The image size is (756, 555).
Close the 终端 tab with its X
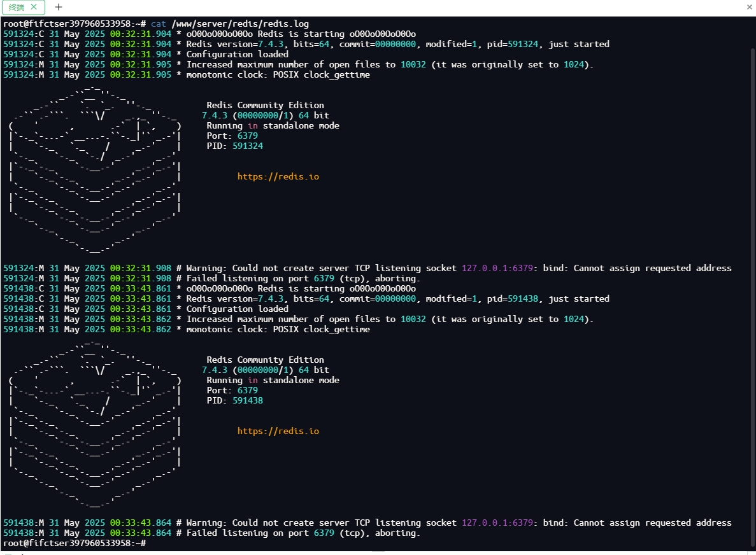(34, 7)
